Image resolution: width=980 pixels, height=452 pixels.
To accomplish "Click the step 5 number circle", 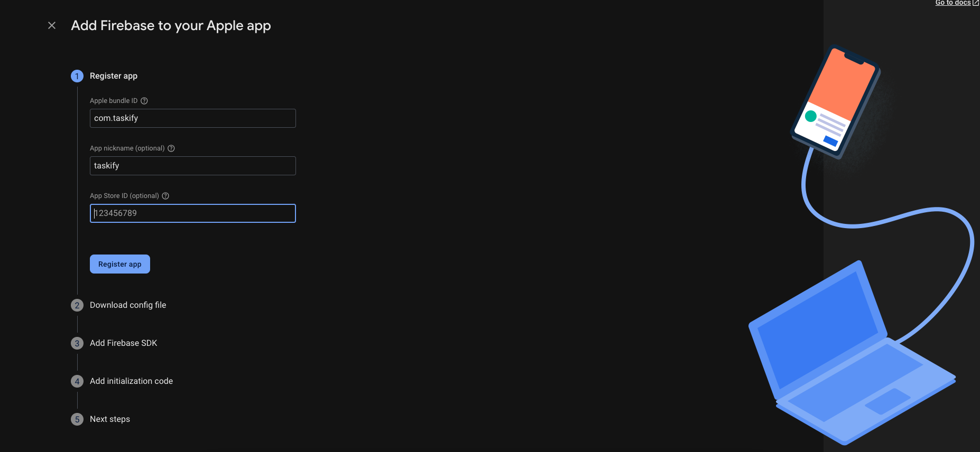I will pyautogui.click(x=77, y=419).
